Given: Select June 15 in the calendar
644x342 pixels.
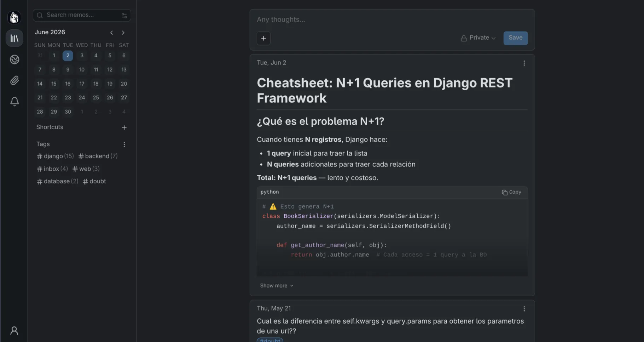Looking at the screenshot, I should pyautogui.click(x=54, y=84).
